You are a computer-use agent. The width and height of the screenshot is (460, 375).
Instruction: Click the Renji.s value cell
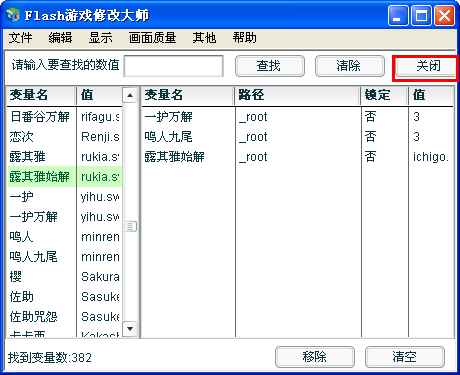[x=100, y=137]
